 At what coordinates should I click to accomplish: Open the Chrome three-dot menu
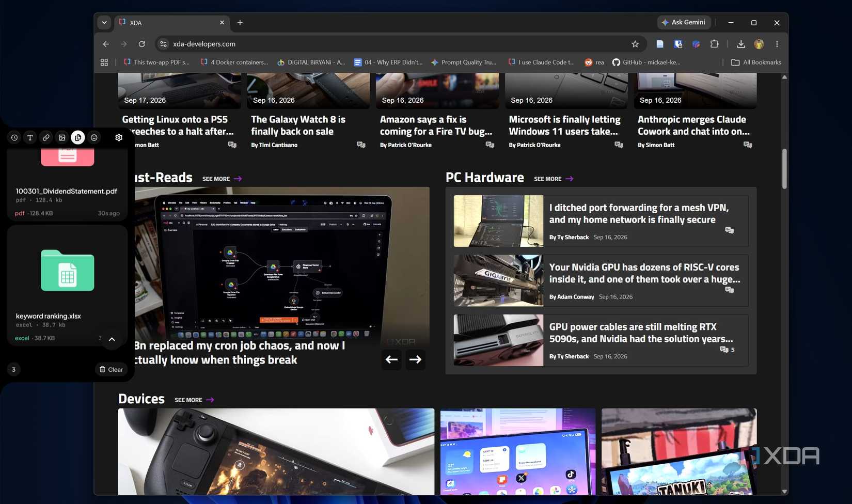[x=777, y=44]
